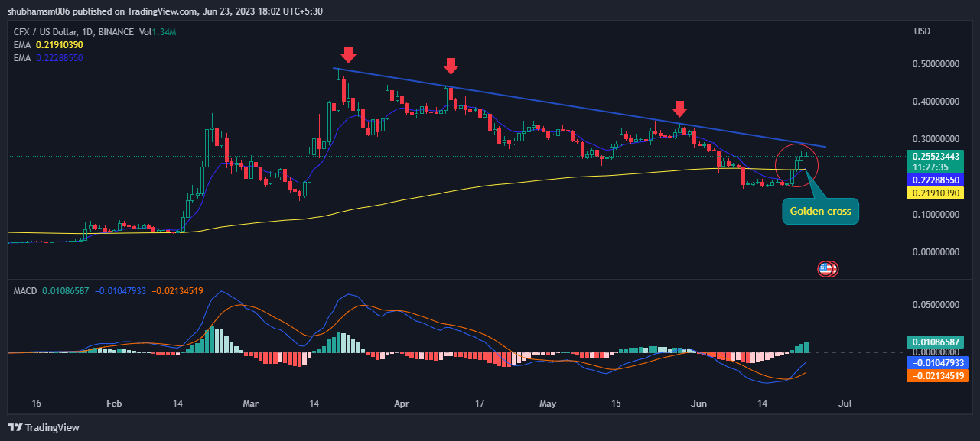Click the Vol 1.34M volume readout
This screenshot has width=980, height=441.
click(x=157, y=32)
